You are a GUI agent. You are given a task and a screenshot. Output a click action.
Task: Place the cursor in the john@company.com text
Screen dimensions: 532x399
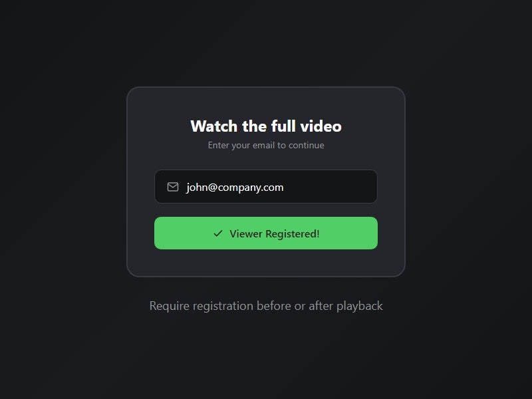[235, 188]
